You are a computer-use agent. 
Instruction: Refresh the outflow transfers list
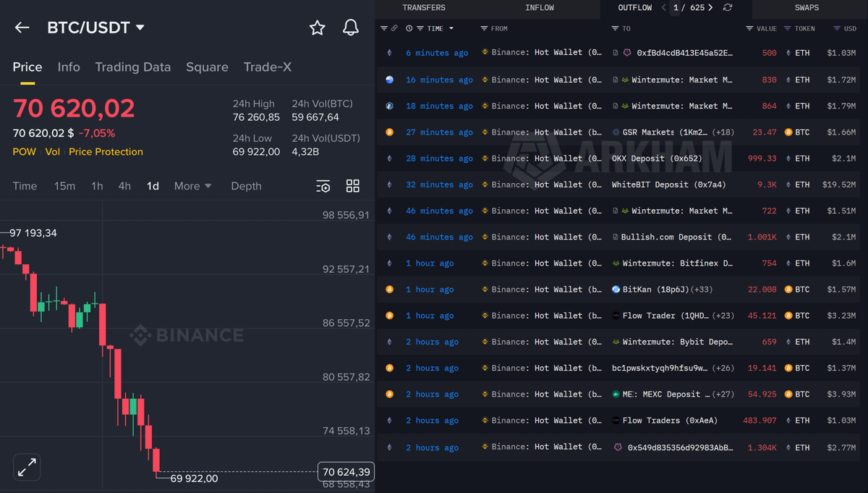click(728, 8)
